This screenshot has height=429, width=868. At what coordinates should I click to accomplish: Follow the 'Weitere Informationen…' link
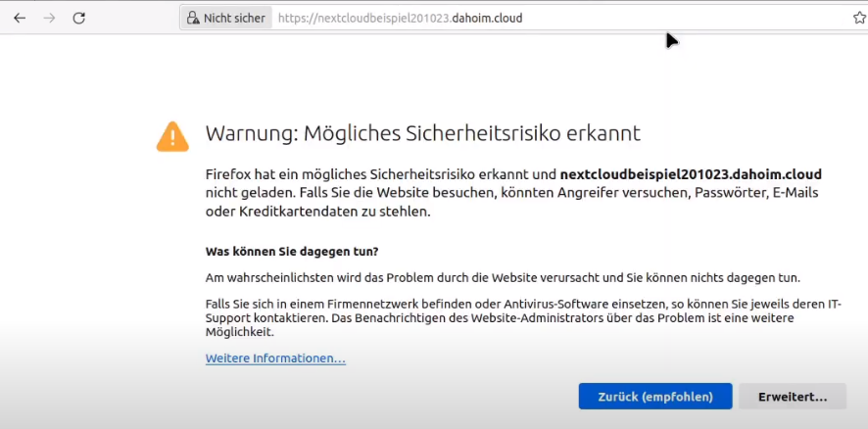pos(275,358)
